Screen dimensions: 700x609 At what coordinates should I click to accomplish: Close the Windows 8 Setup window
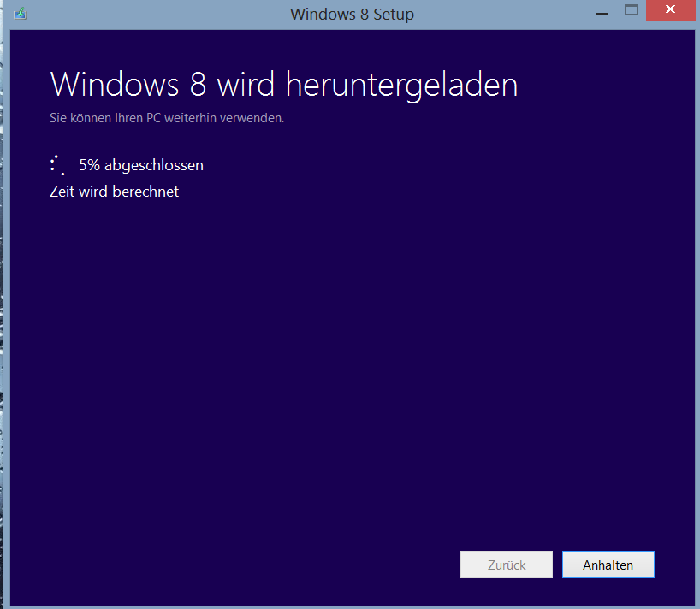pyautogui.click(x=670, y=9)
